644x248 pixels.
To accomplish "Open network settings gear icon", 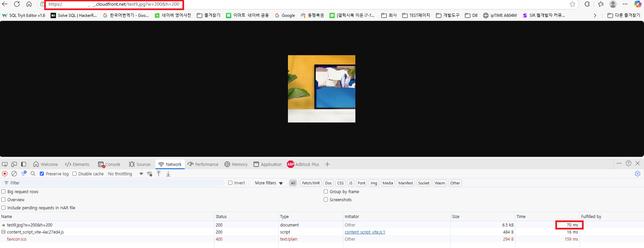I will pyautogui.click(x=638, y=174).
